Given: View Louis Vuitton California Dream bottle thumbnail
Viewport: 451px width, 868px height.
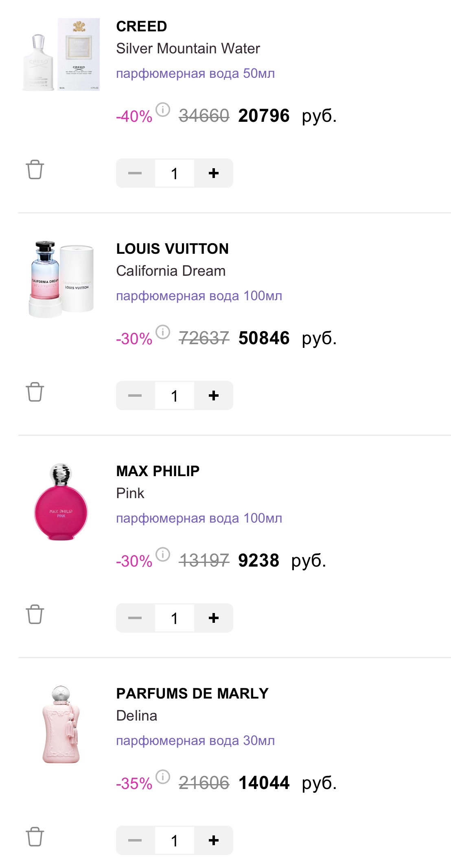Looking at the screenshot, I should coord(61,279).
